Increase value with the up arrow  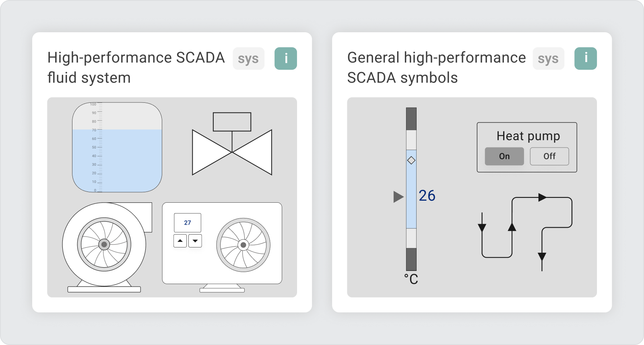click(x=180, y=241)
